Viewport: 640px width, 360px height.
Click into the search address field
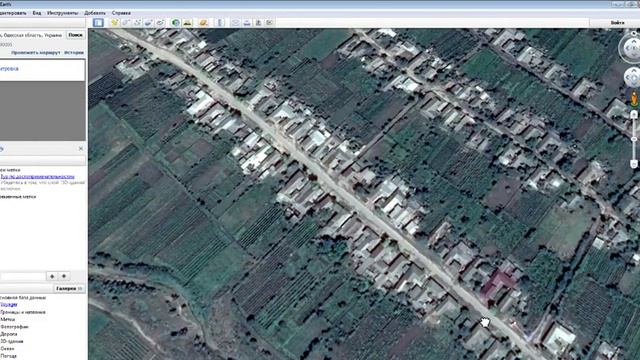(x=32, y=35)
